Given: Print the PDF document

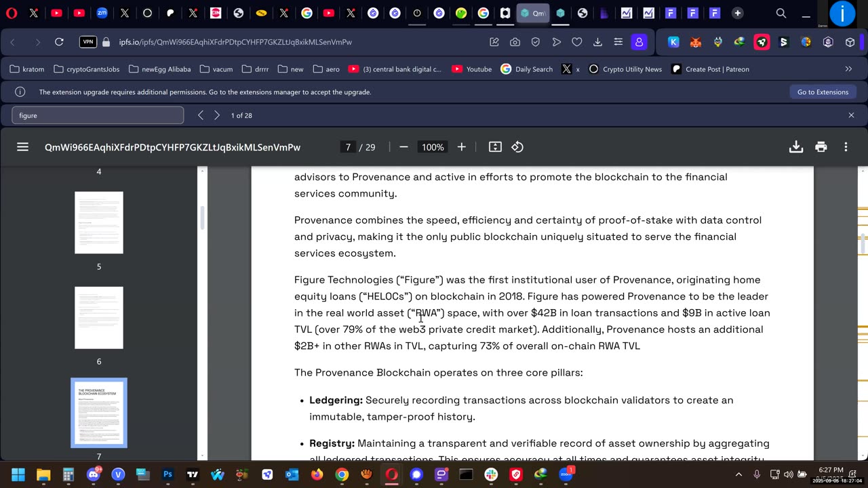Looking at the screenshot, I should point(821,147).
